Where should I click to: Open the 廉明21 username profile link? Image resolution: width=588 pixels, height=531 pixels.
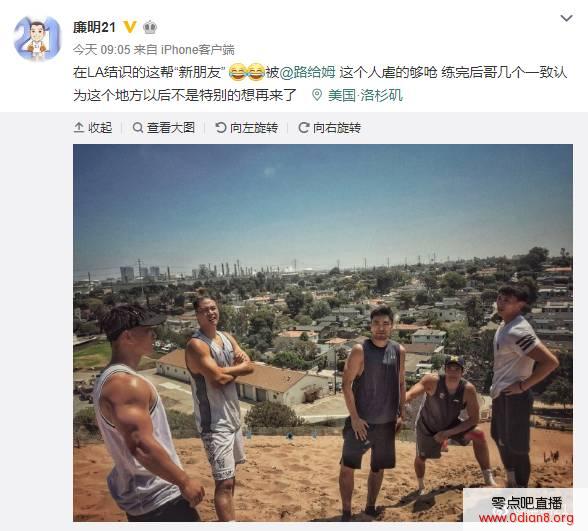tap(94, 27)
